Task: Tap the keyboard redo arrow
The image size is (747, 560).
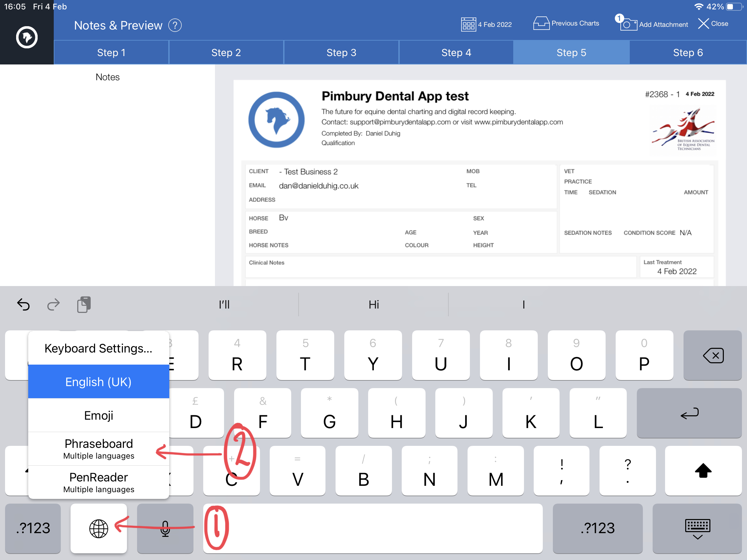Action: 53,305
